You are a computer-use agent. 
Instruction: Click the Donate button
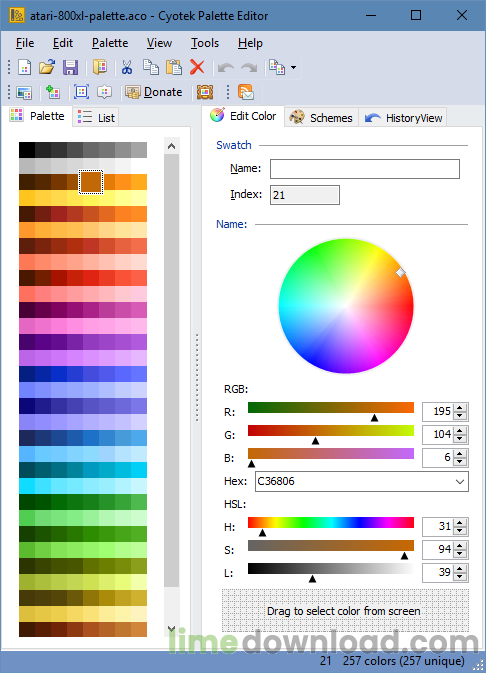154,92
